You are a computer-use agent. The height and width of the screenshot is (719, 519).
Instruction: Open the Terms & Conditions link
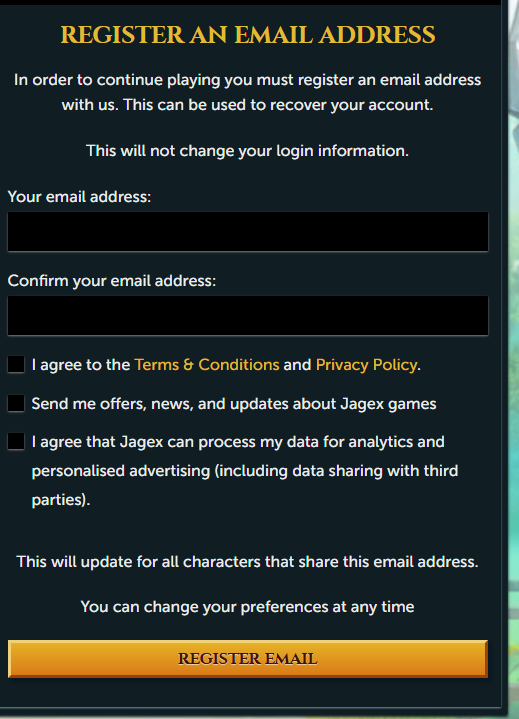207,365
